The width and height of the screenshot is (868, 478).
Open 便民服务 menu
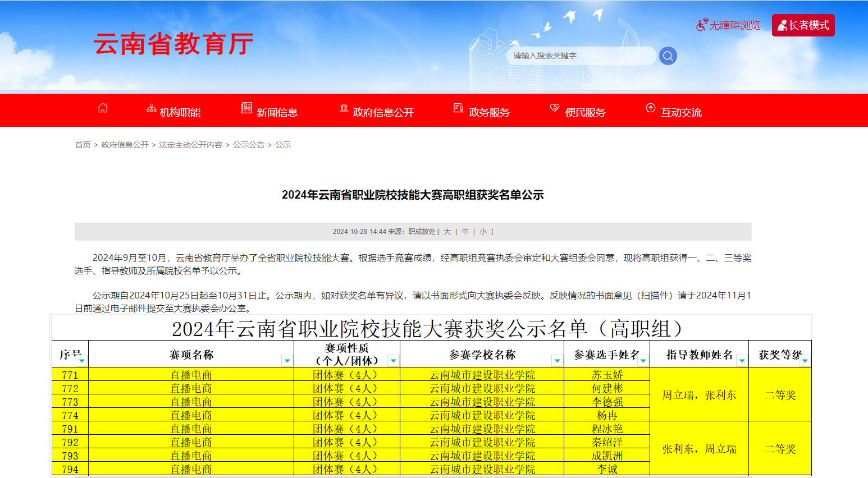point(586,113)
